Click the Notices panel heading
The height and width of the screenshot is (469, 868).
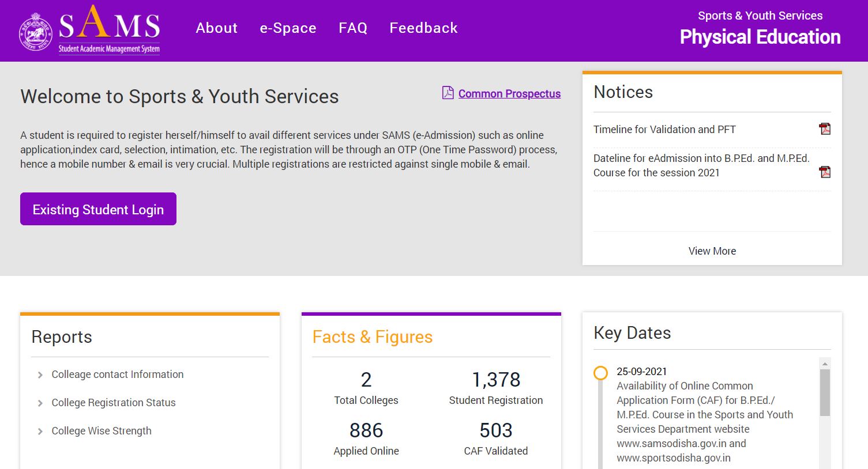(x=623, y=92)
